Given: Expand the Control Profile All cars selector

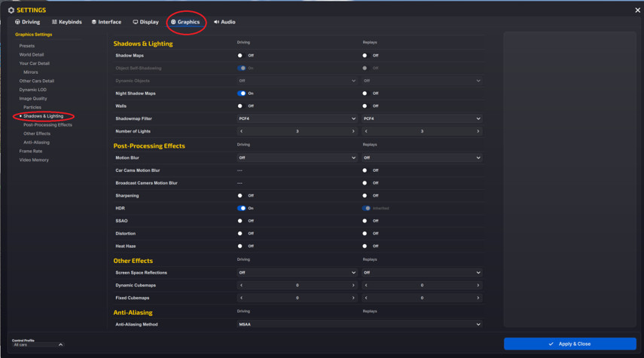Looking at the screenshot, I should [38, 345].
